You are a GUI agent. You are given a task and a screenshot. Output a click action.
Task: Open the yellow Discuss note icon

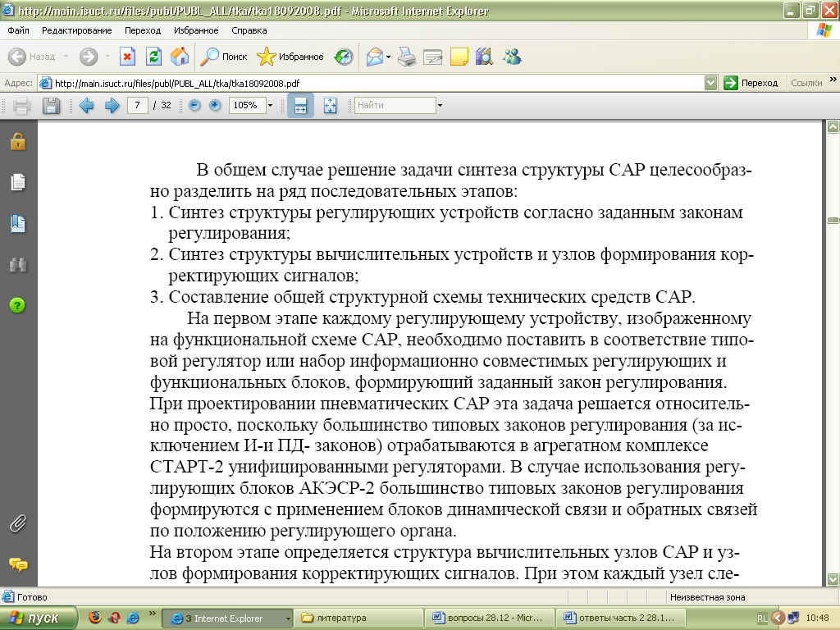click(x=459, y=57)
